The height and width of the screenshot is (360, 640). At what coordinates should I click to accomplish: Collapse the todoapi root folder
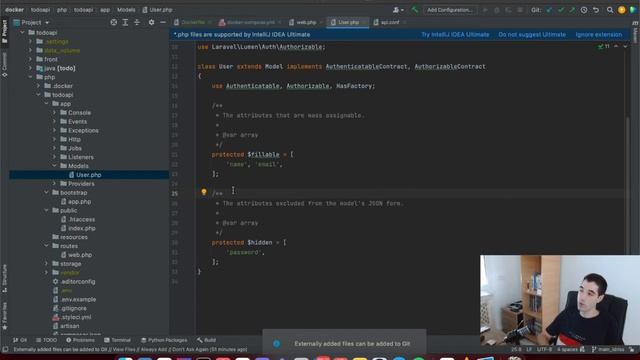22,33
